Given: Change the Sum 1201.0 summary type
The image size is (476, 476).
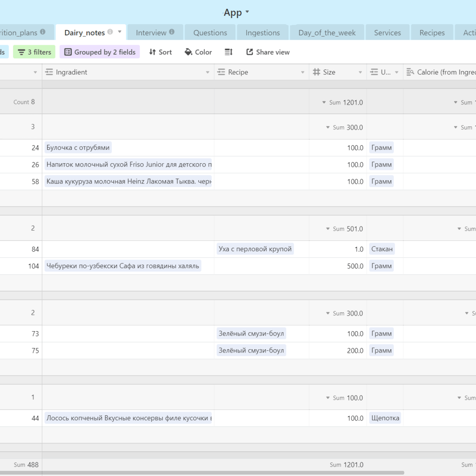Looking at the screenshot, I should (x=342, y=103).
